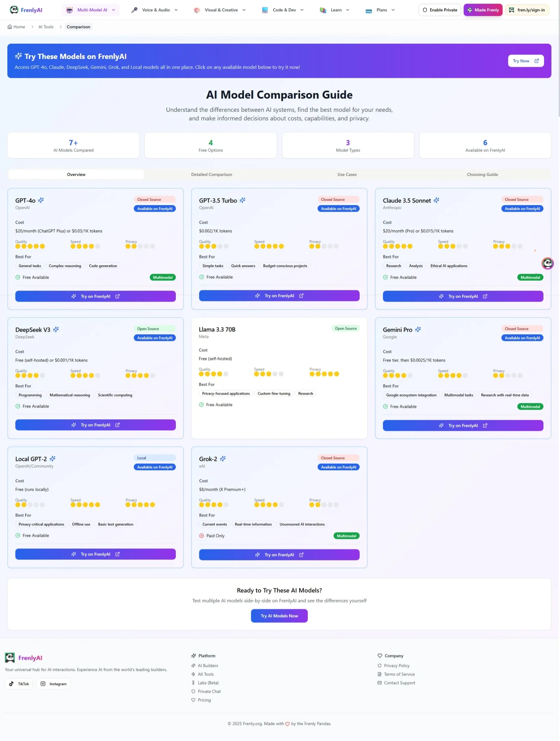
Task: Click Try on FrenlyAI for Grok-2
Action: tap(279, 554)
